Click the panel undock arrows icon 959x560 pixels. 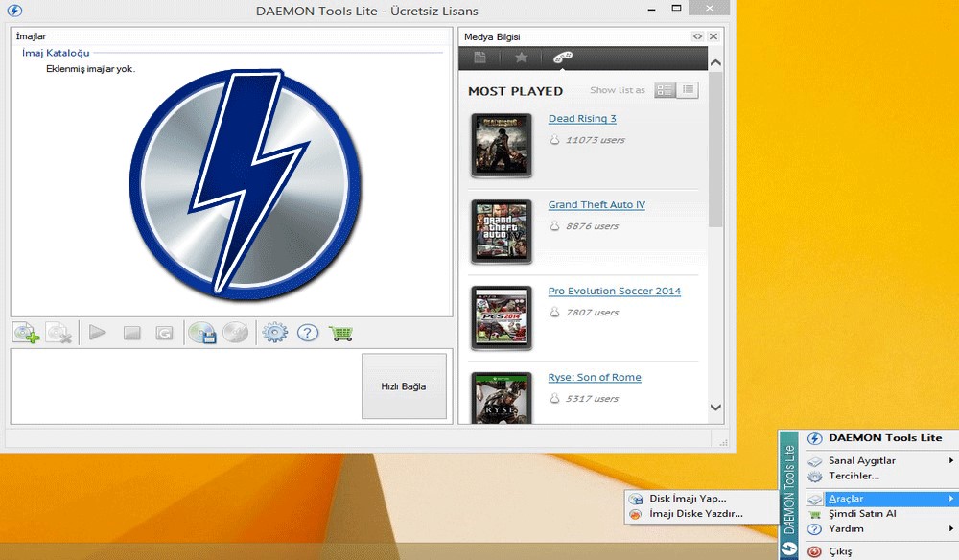pyautogui.click(x=697, y=36)
